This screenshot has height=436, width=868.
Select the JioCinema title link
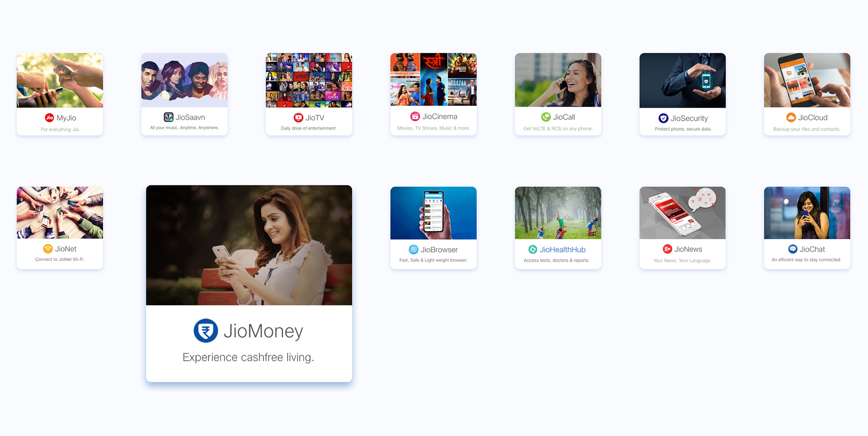pos(439,116)
